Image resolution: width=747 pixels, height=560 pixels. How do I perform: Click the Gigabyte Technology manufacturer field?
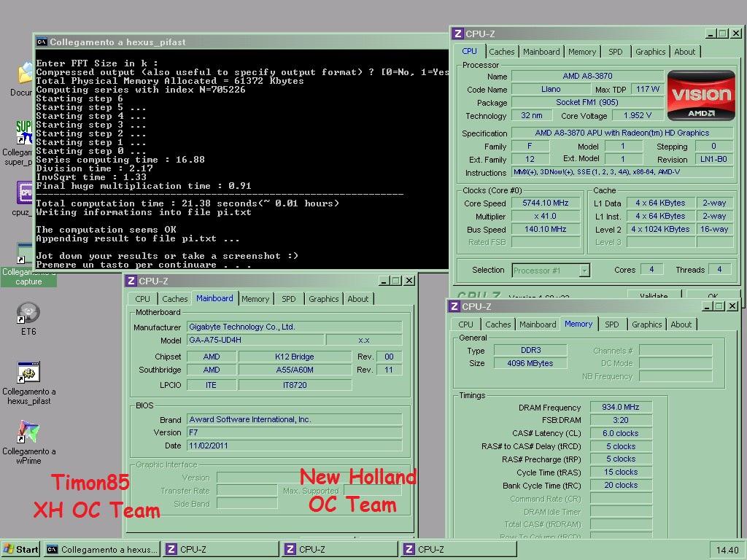coord(295,327)
